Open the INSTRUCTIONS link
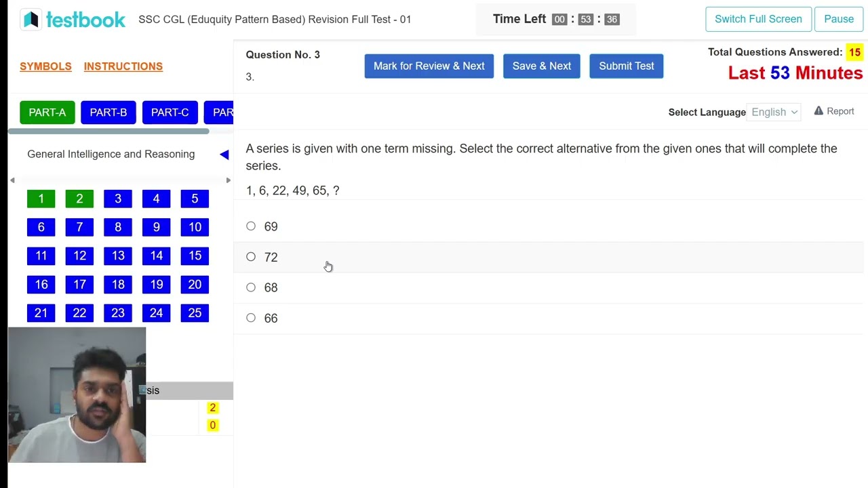The height and width of the screenshot is (488, 868). point(123,66)
